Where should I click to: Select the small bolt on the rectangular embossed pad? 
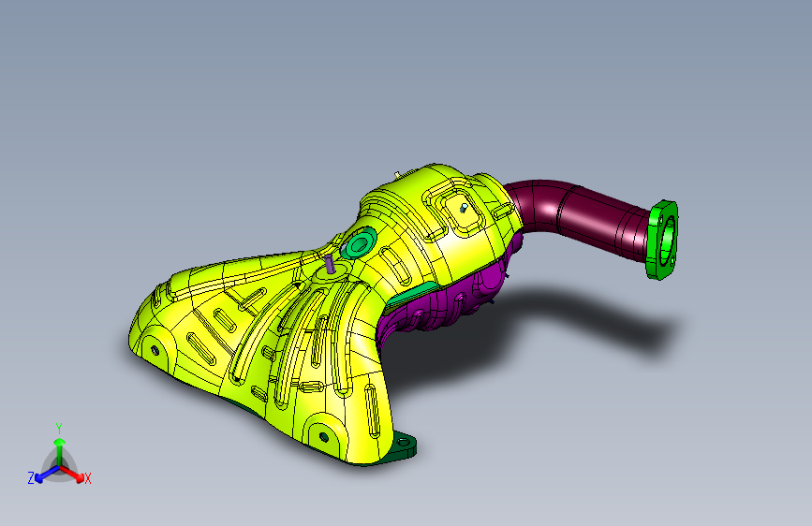click(x=464, y=208)
